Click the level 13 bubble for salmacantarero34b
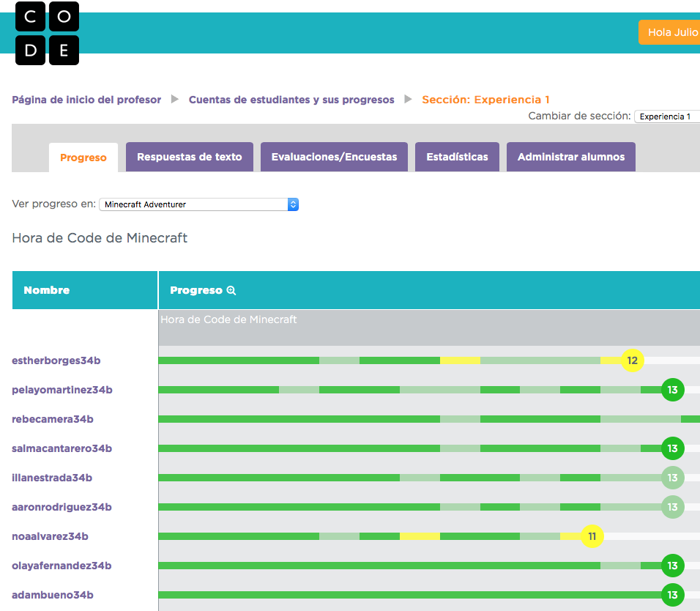 (x=672, y=448)
